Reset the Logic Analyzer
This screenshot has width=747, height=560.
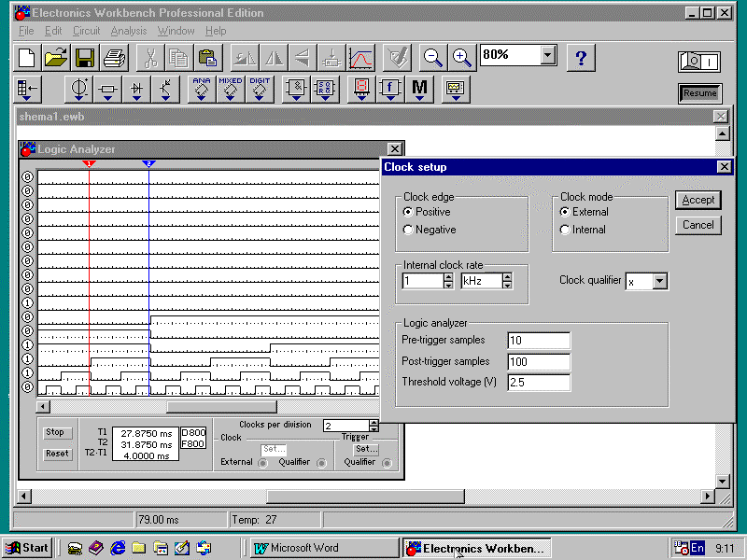(x=57, y=454)
